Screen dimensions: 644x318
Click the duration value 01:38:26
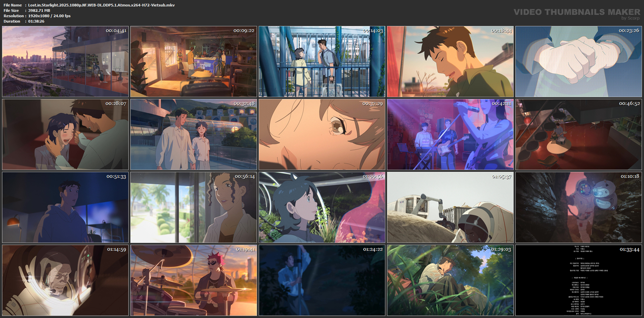click(36, 21)
